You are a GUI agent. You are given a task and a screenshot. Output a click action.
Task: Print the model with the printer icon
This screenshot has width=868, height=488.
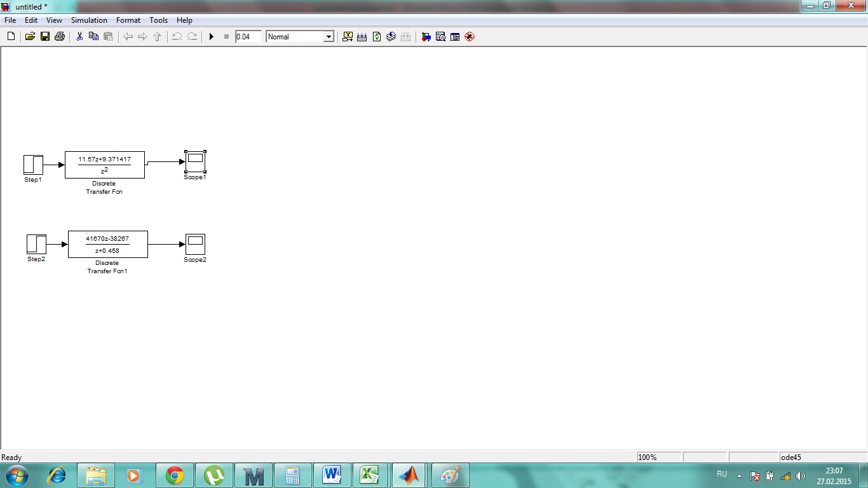(x=60, y=37)
